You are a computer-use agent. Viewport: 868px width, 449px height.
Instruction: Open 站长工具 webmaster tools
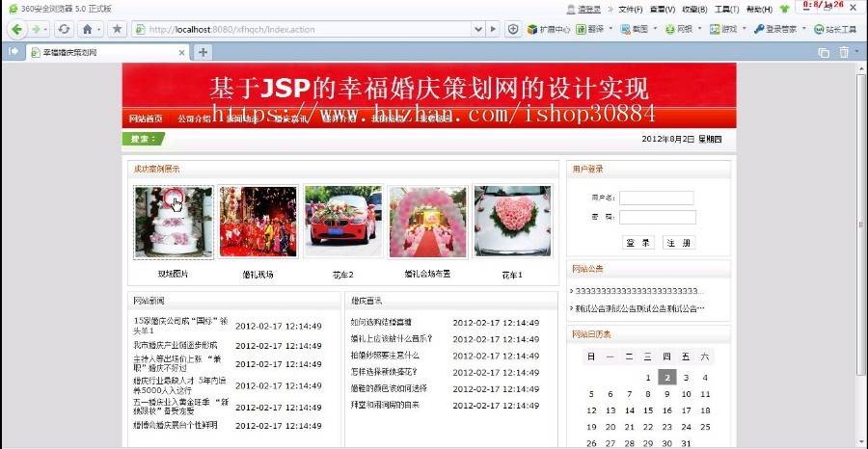coord(835,29)
